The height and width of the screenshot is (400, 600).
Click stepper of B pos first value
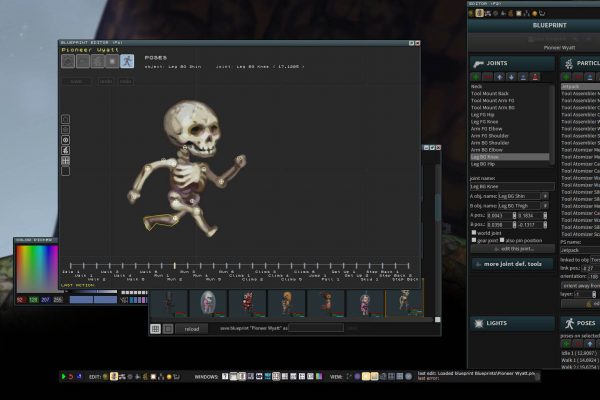pos(514,225)
